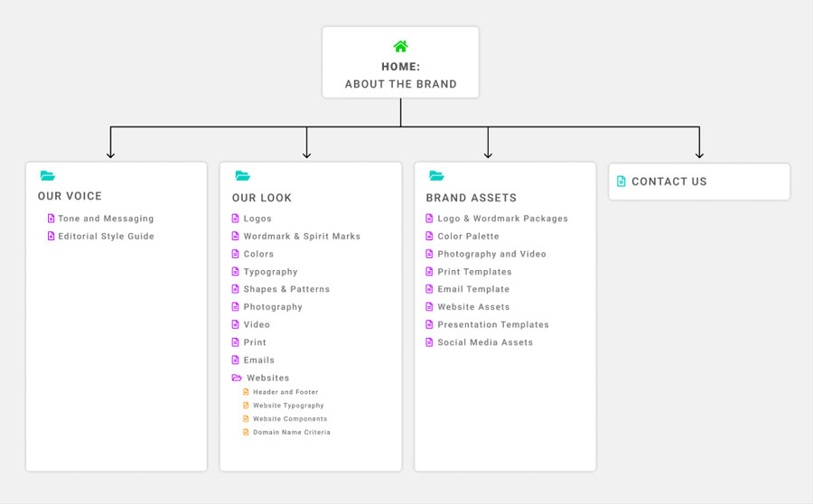Click the orange icon beside Website Components
Image resolution: width=813 pixels, height=504 pixels.
tap(246, 418)
